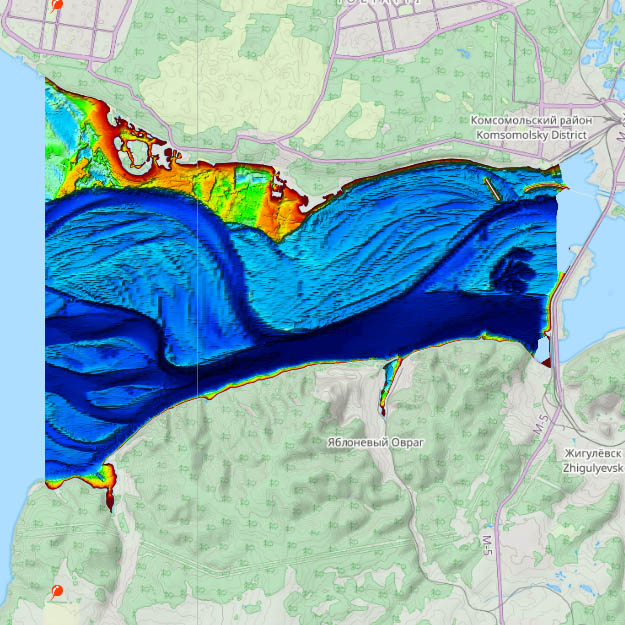
Task: Click the Яблоневый Овраг place label
Action: click(376, 441)
